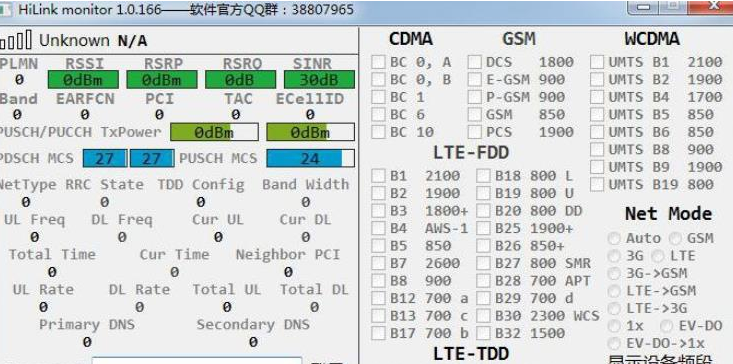Choose the 3G net mode
This screenshot has height=364, width=733.
614,256
